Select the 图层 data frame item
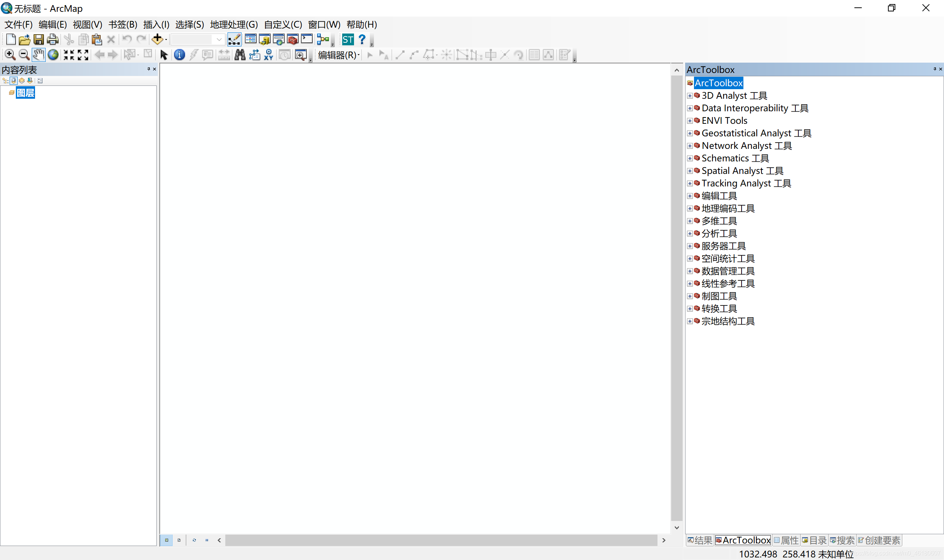The width and height of the screenshot is (944, 560). pos(25,93)
